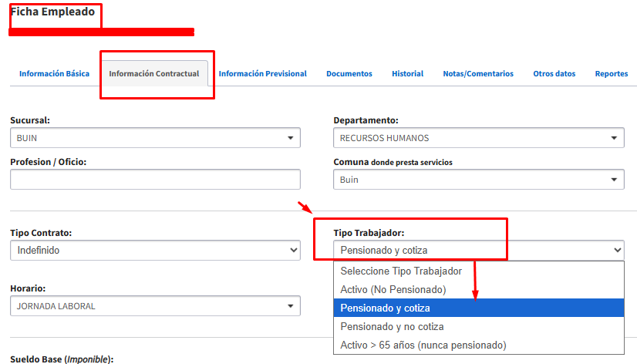Open Departamento dropdown with RECURSOS HUMANOS
The width and height of the screenshot is (637, 364).
point(478,138)
